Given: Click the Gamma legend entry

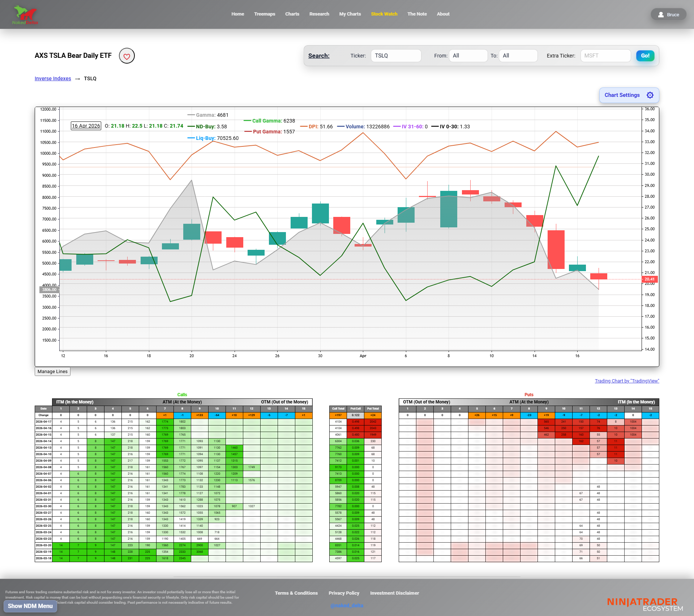Looking at the screenshot, I should coord(208,115).
